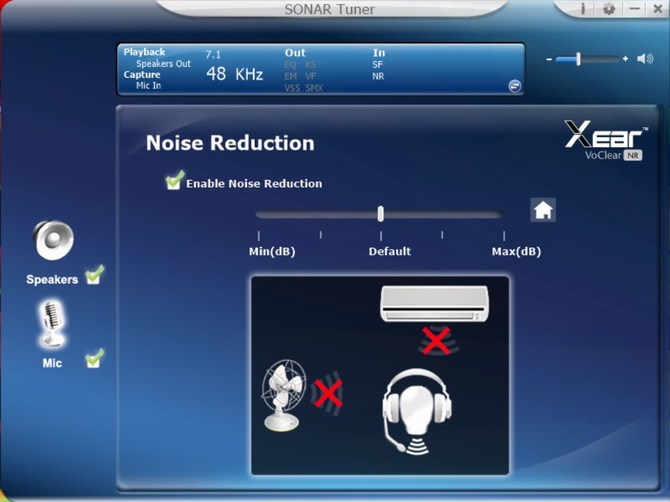Toggle the Speakers enable checkbox

(x=94, y=275)
